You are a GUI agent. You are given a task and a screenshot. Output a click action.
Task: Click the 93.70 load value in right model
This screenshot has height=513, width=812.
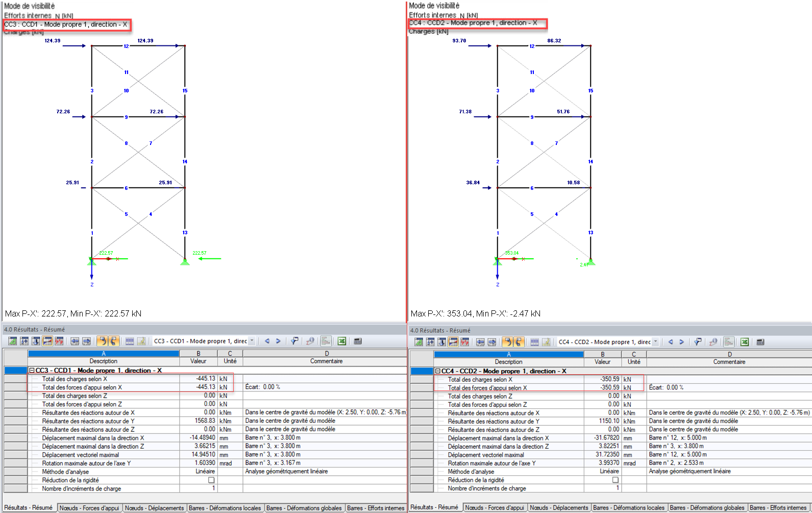click(459, 41)
